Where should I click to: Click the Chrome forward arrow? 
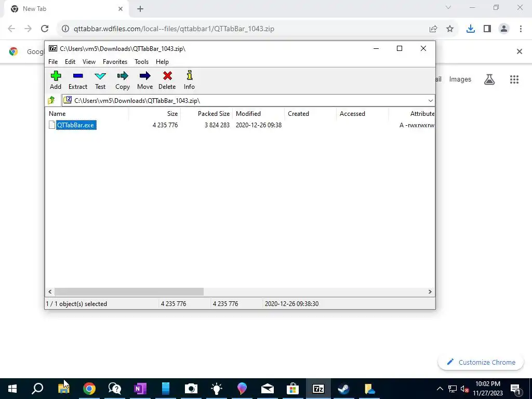[x=28, y=29]
